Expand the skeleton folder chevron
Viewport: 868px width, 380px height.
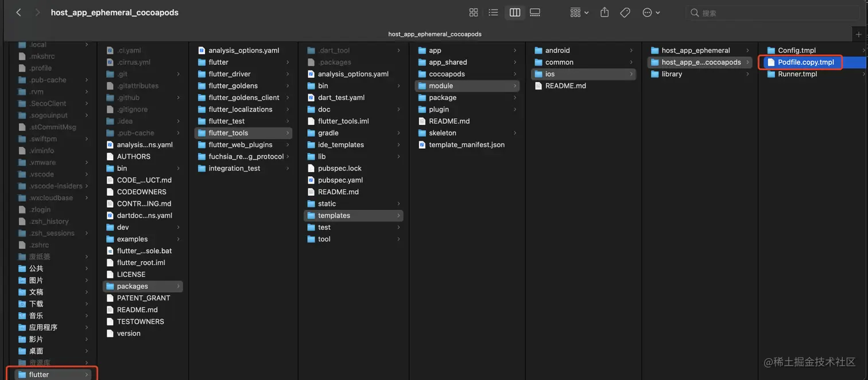[x=515, y=133]
